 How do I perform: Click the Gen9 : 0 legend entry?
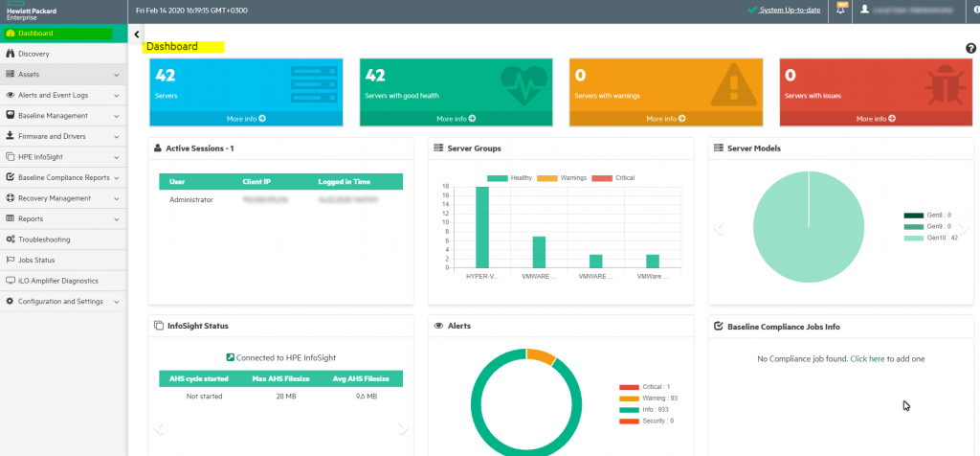tap(927, 226)
